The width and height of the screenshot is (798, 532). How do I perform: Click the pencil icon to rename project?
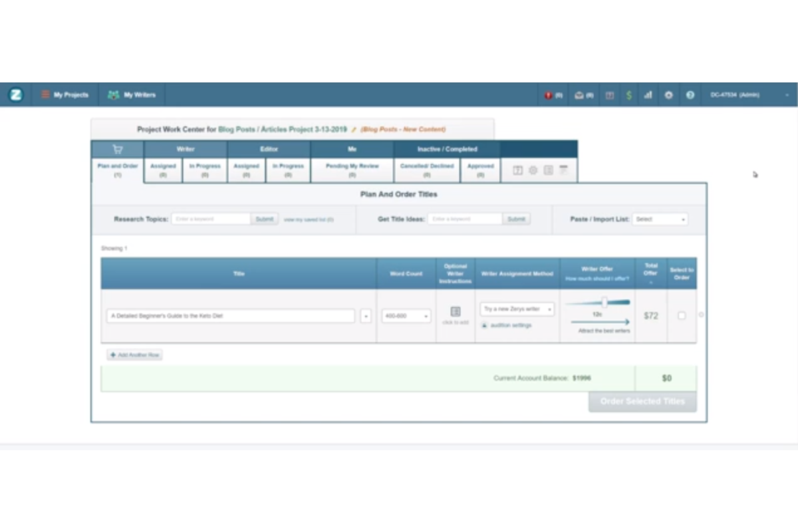click(354, 130)
